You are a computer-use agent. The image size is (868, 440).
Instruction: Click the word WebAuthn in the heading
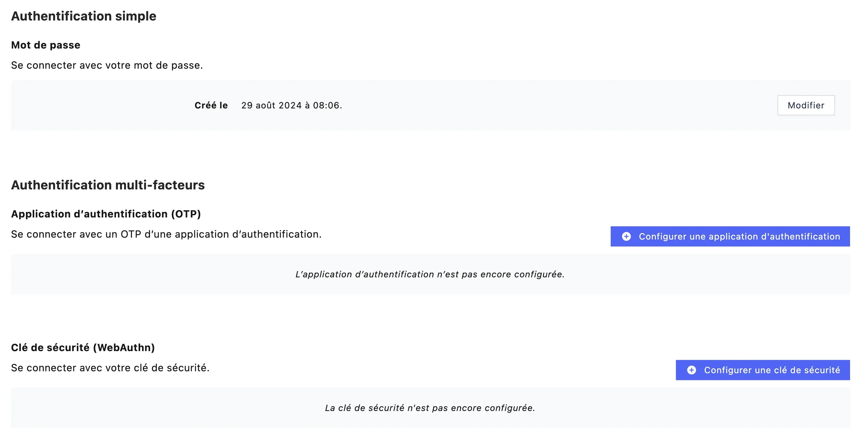point(124,347)
